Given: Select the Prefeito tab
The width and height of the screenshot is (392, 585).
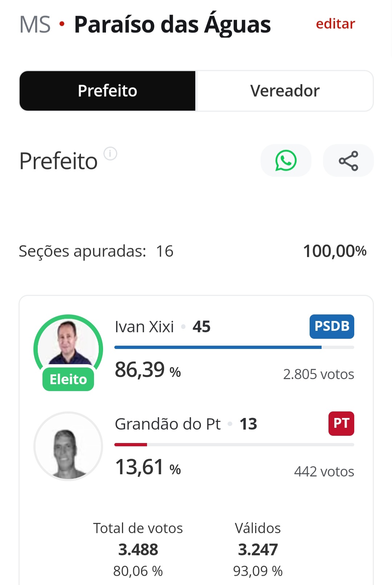Looking at the screenshot, I should click(107, 91).
